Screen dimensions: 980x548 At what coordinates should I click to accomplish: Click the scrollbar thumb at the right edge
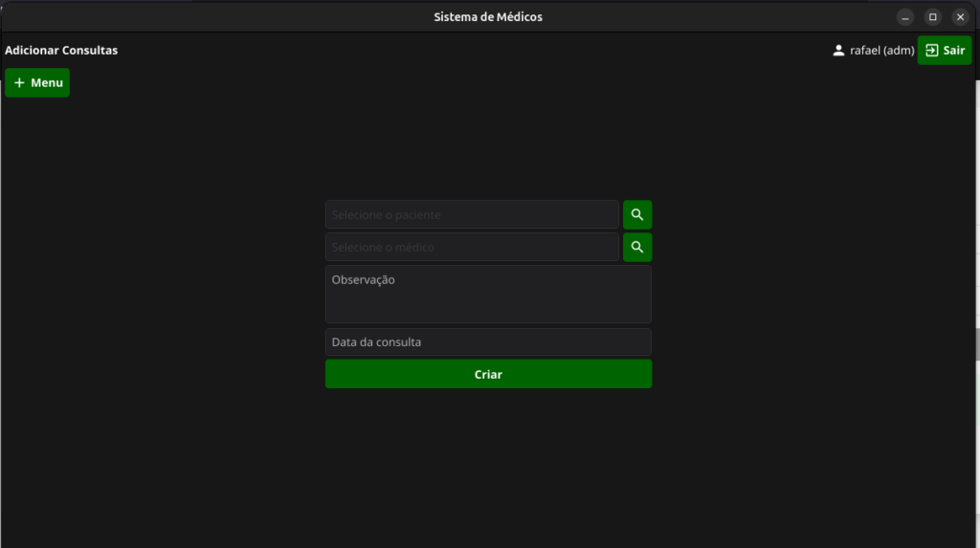977,343
